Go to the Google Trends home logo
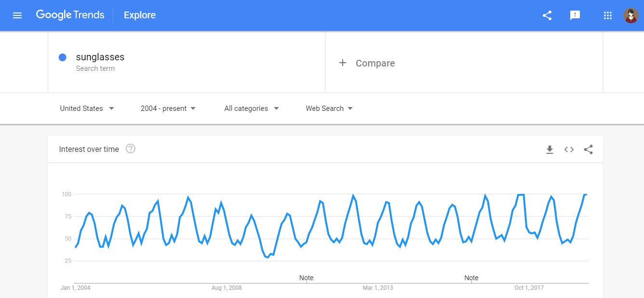The width and height of the screenshot is (644, 298). click(x=70, y=15)
